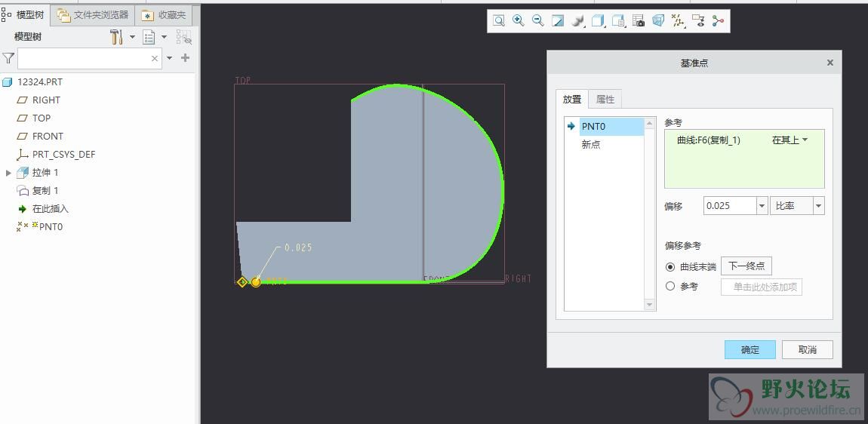The height and width of the screenshot is (424, 868).
Task: Select the 参考 radio button
Action: (670, 287)
